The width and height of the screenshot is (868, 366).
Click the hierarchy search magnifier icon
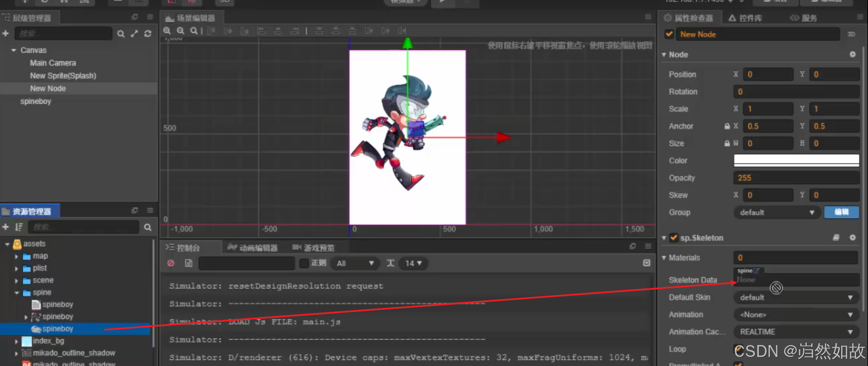121,34
